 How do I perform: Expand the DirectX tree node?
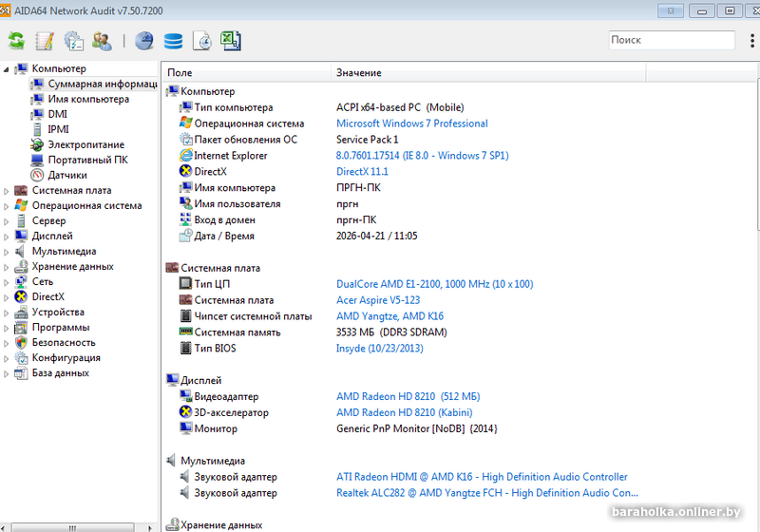coord(6,297)
